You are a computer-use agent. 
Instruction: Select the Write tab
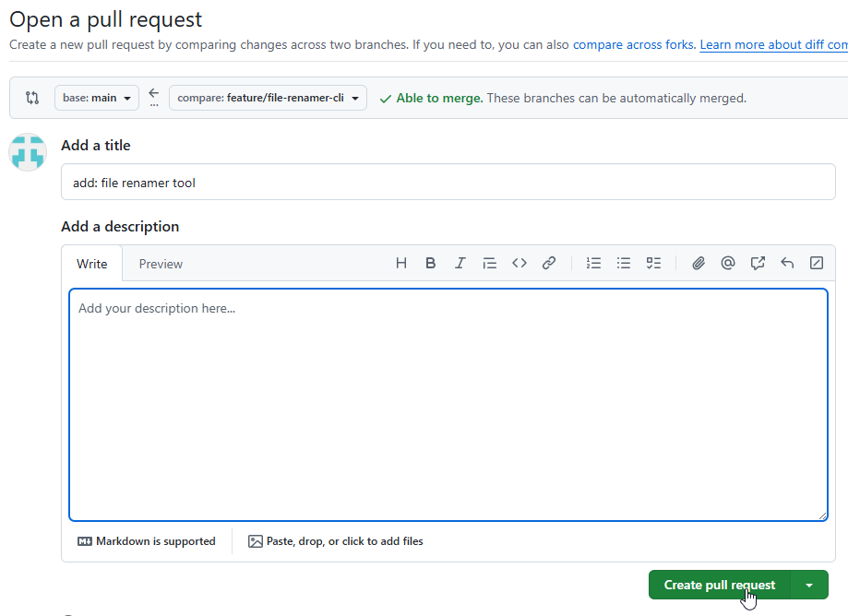92,265
